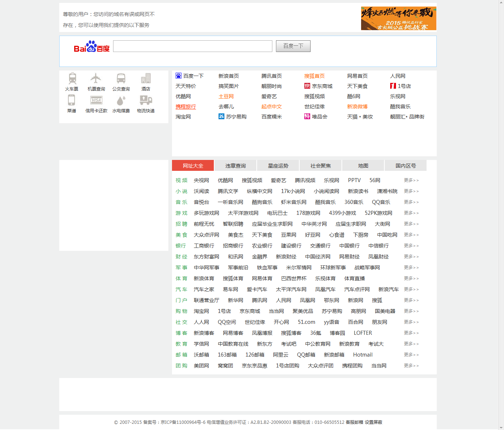Click the 靓丽时尚 link
Image resolution: width=504 pixels, height=430 pixels.
pos(272,86)
